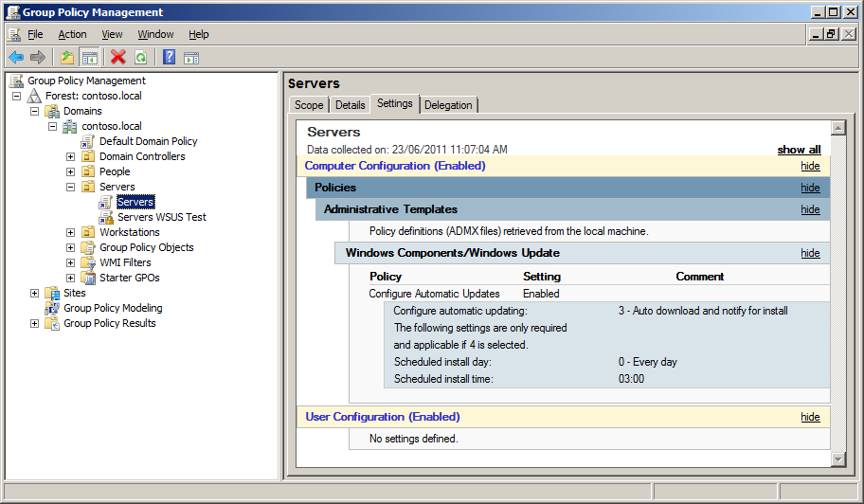The height and width of the screenshot is (504, 864).
Task: Expand the Sites tree node
Action: click(x=35, y=293)
